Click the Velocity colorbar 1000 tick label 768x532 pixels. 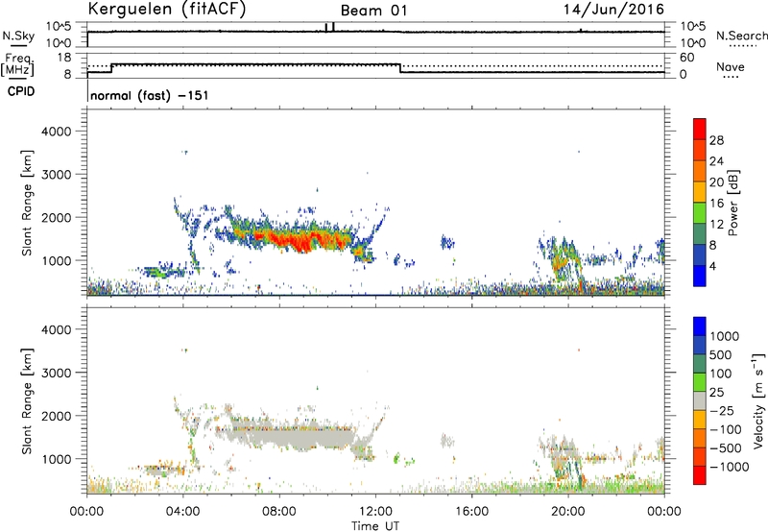[x=725, y=336]
